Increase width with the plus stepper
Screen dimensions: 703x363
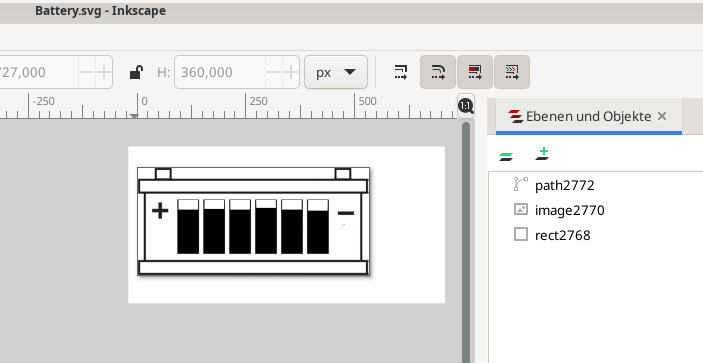pyautogui.click(x=104, y=72)
